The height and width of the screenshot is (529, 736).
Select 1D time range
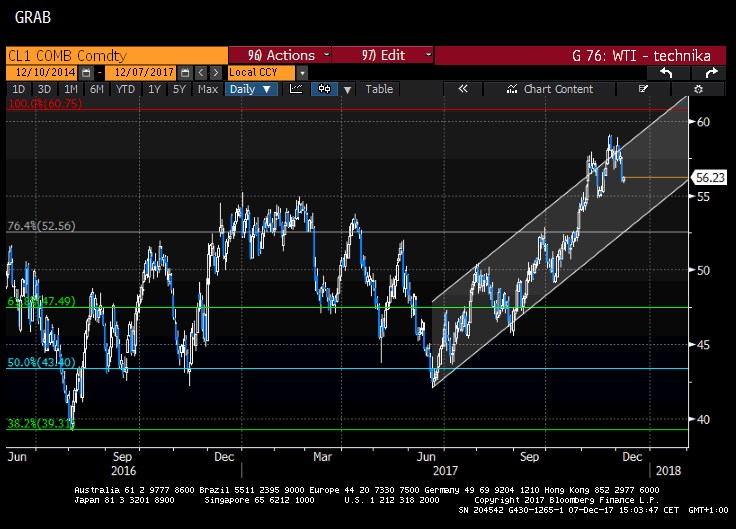pyautogui.click(x=18, y=89)
